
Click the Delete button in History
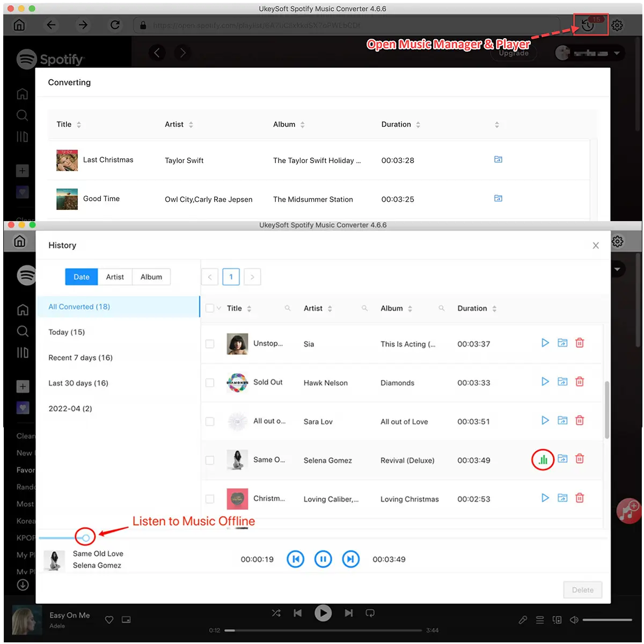tap(583, 590)
